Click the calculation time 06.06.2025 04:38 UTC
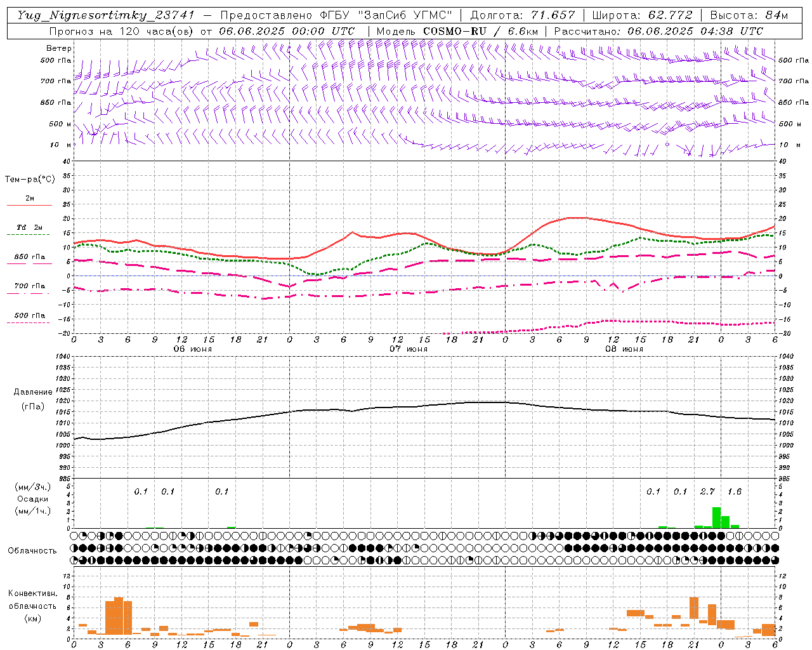Viewport: 812px width, 650px height. coord(695,31)
